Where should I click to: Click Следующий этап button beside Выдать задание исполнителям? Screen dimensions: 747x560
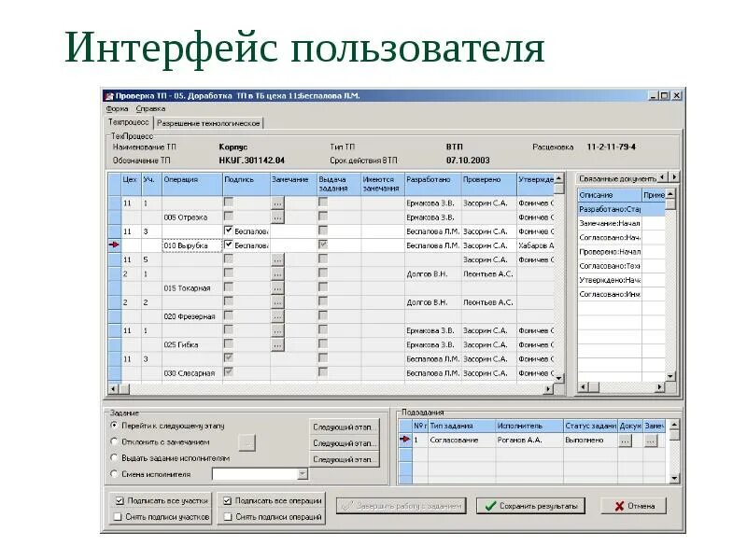click(344, 459)
